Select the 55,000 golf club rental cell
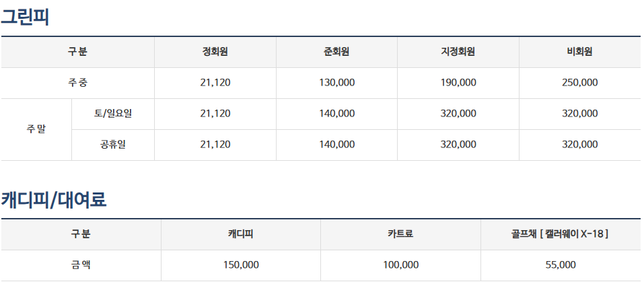This screenshot has height=288, width=644. (560, 265)
